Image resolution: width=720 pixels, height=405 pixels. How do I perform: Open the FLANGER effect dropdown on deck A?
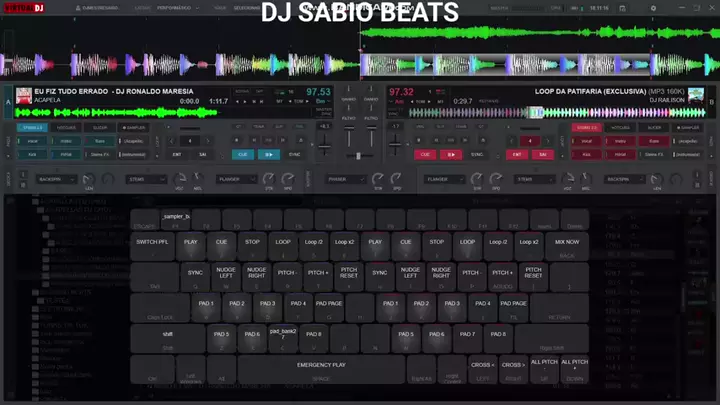click(236, 179)
